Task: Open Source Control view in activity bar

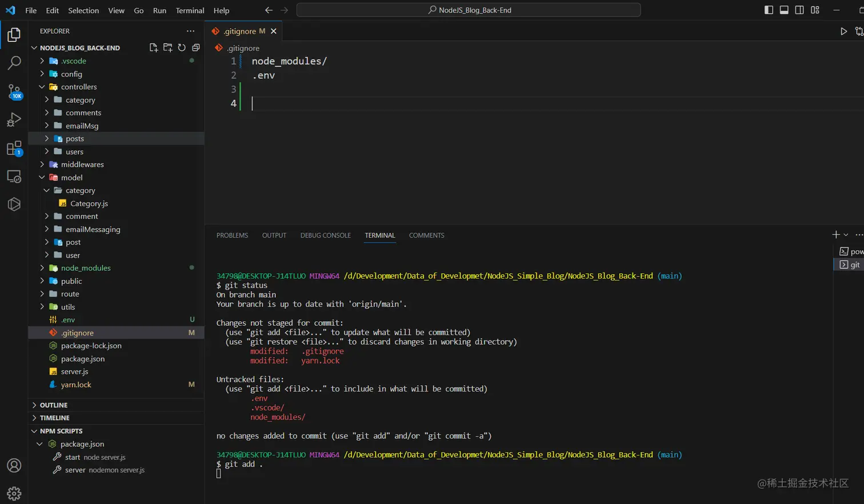Action: tap(14, 91)
